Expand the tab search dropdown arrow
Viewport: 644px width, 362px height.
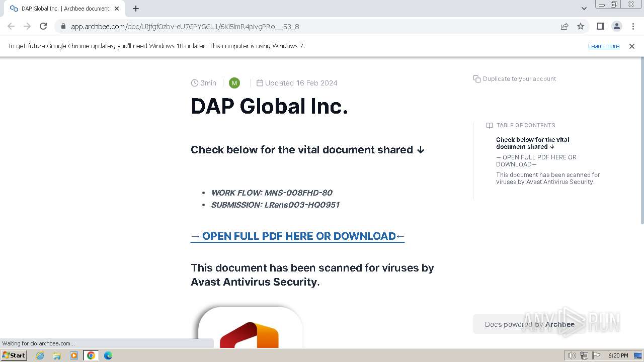(x=584, y=9)
